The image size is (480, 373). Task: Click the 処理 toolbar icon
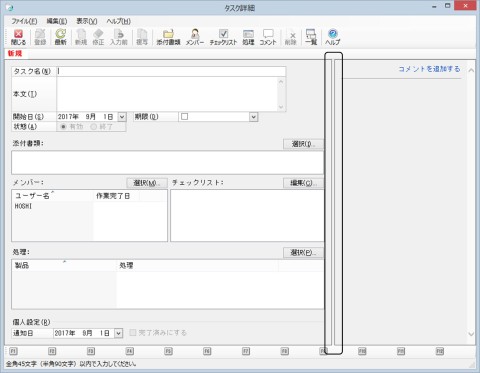(248, 37)
